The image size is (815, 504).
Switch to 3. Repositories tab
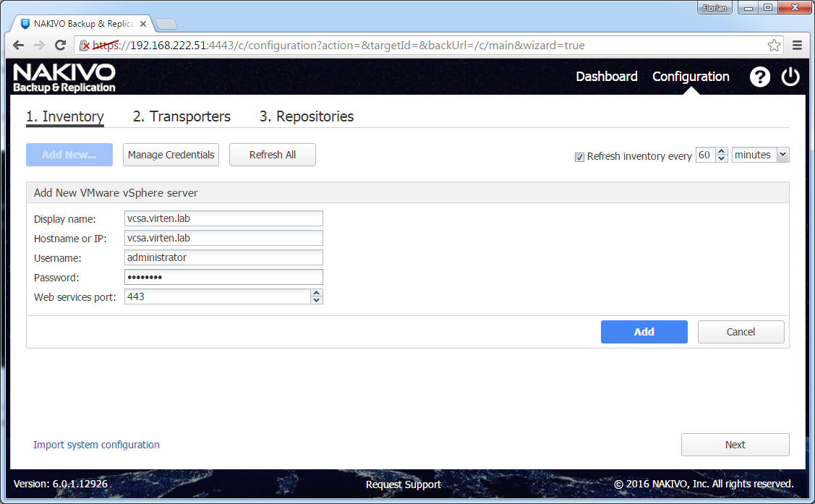(307, 116)
